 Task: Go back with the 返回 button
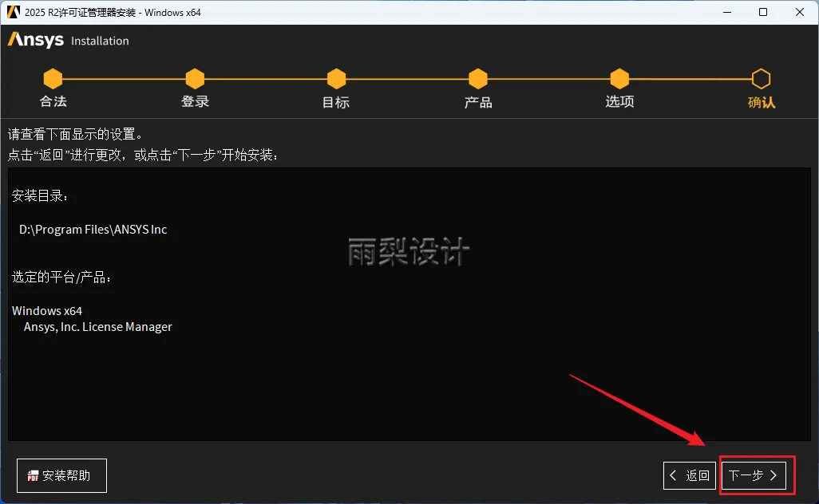click(x=690, y=475)
